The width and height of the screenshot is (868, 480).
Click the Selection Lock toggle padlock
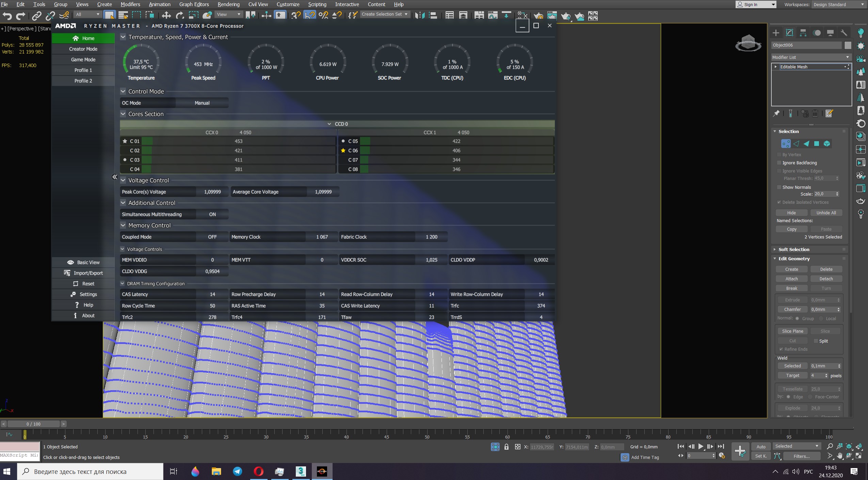tap(507, 447)
